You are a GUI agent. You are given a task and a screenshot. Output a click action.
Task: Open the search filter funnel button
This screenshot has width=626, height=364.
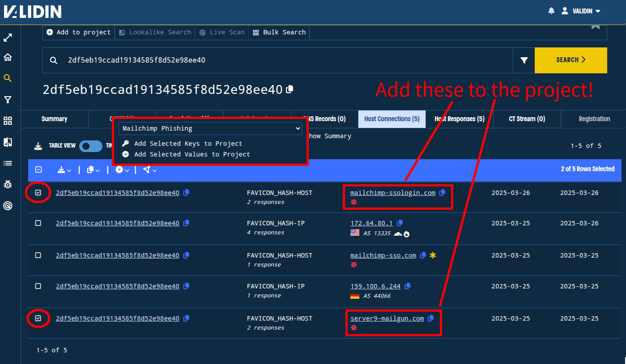coord(524,60)
